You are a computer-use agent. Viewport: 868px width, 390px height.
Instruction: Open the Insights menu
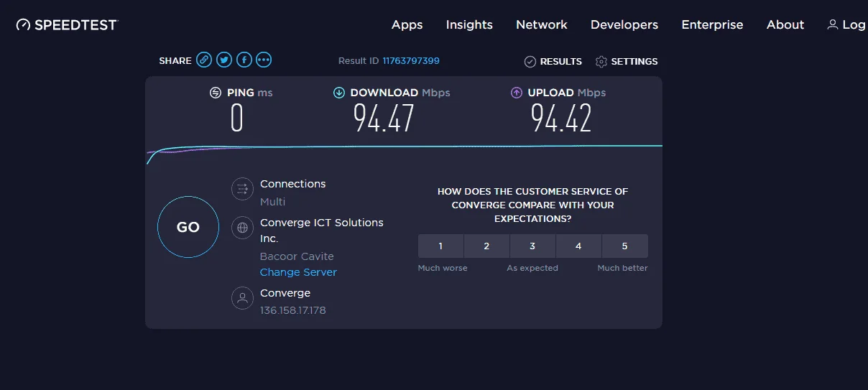coord(469,24)
